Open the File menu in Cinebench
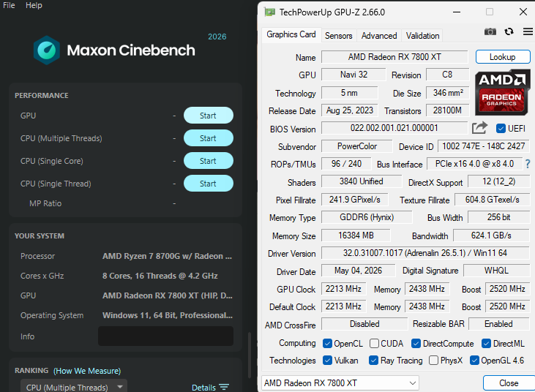This screenshot has width=535, height=392. (x=9, y=5)
